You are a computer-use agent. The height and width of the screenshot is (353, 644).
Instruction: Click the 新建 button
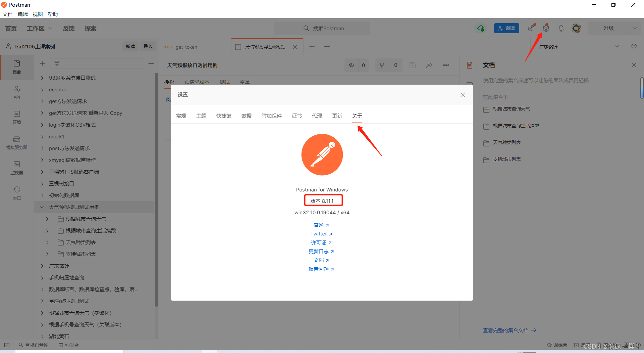click(130, 46)
